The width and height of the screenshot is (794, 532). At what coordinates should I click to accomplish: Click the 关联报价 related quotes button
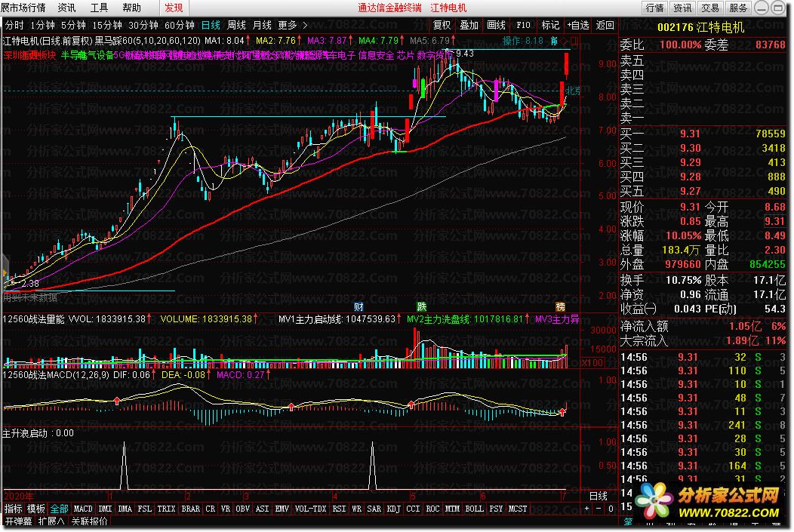tap(90, 521)
